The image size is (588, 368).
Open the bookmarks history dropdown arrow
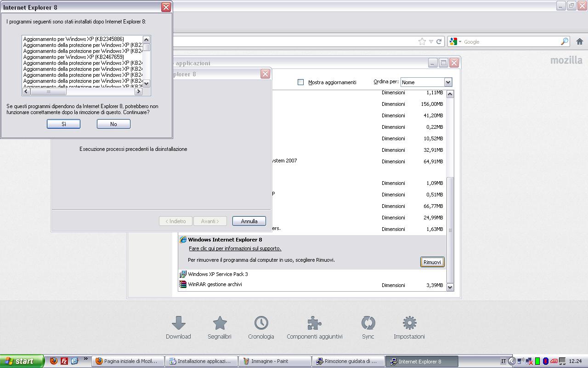tap(430, 41)
